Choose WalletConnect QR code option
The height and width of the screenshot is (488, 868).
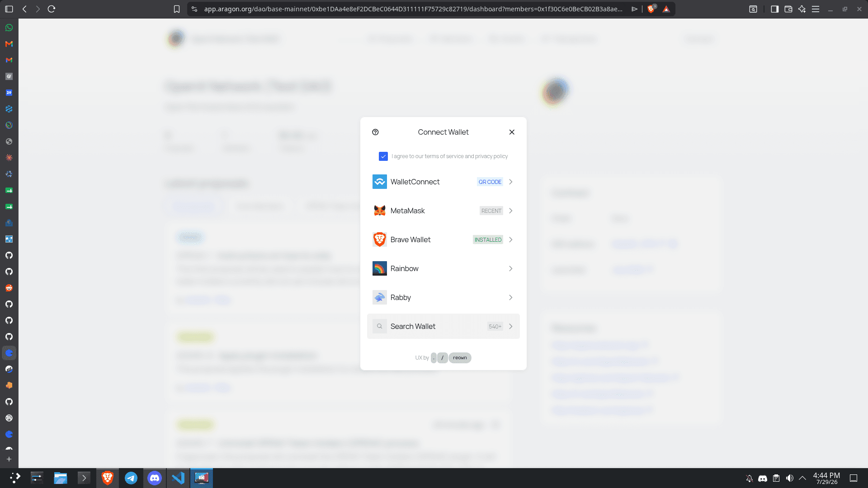[x=443, y=182]
